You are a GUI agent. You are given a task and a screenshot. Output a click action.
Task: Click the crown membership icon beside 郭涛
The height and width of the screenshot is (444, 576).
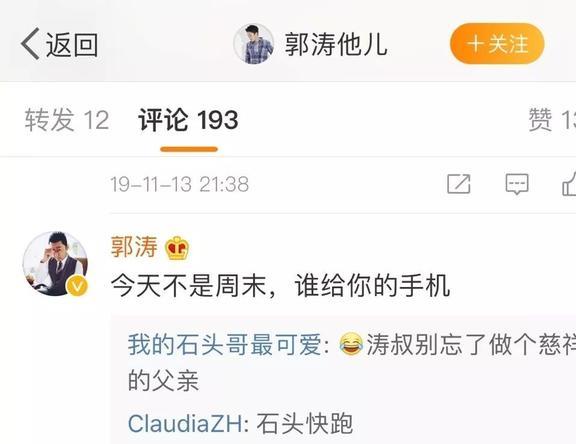[177, 248]
